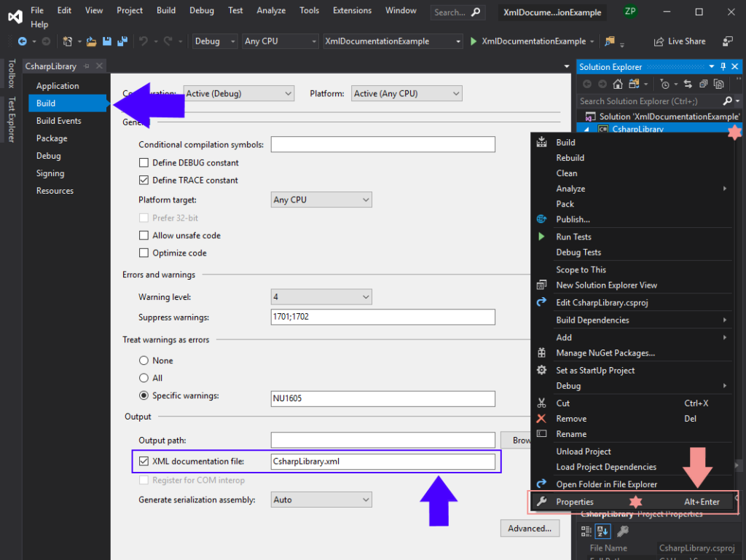Toggle Allow unsafe code checkbox
The width and height of the screenshot is (746, 560).
(144, 235)
